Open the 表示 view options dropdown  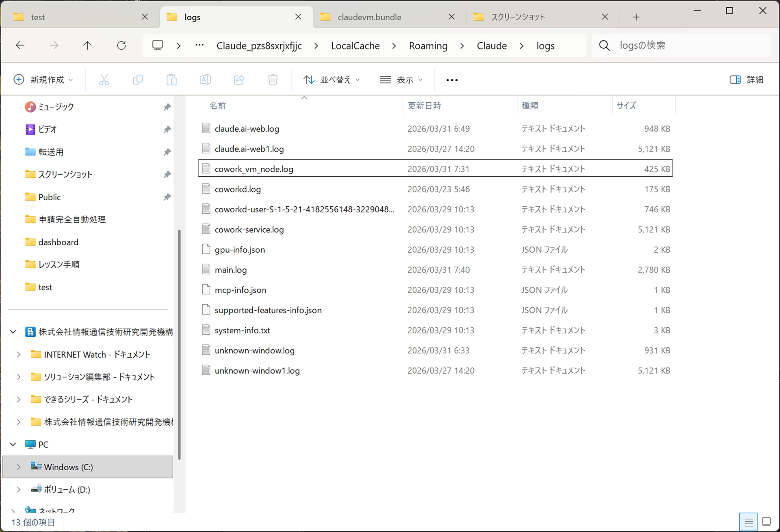point(401,80)
